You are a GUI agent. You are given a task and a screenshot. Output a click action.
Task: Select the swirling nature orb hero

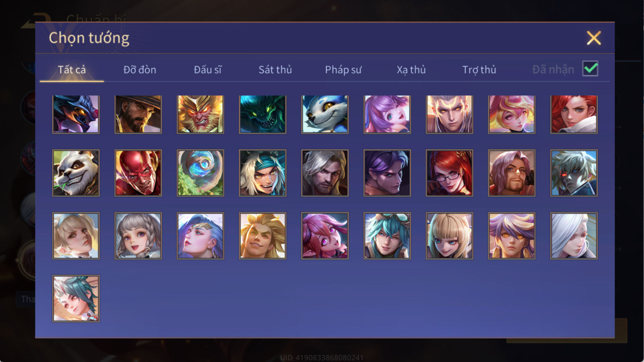pos(200,173)
